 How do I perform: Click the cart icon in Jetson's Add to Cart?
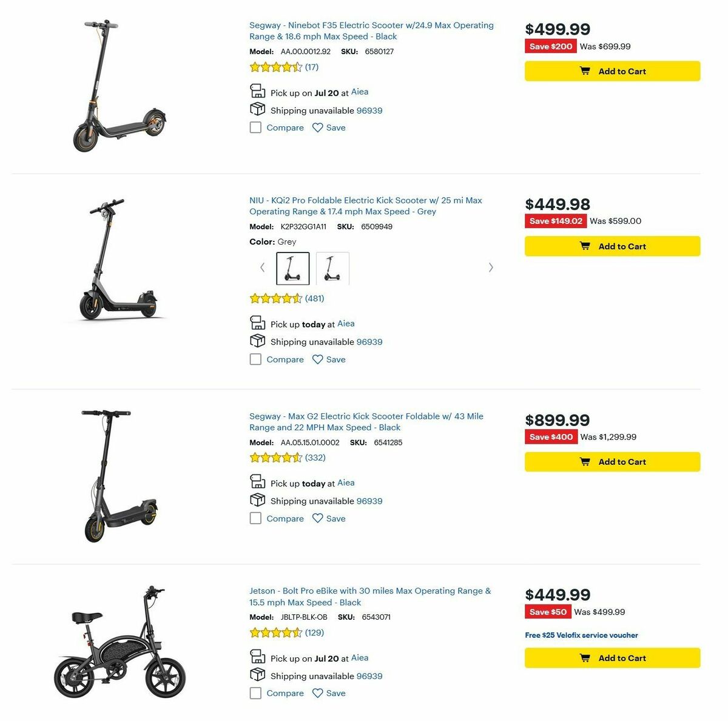click(584, 658)
